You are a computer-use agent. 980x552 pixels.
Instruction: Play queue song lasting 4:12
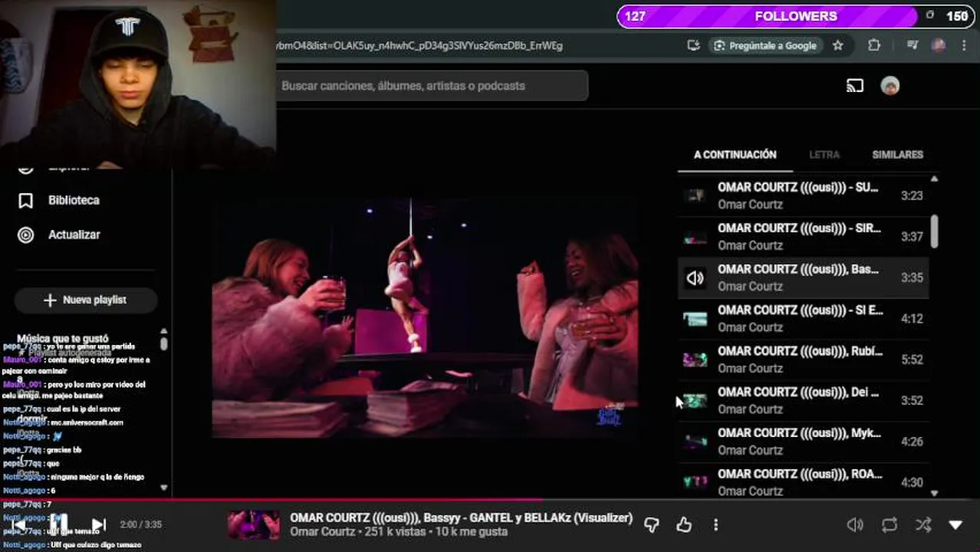click(x=803, y=318)
